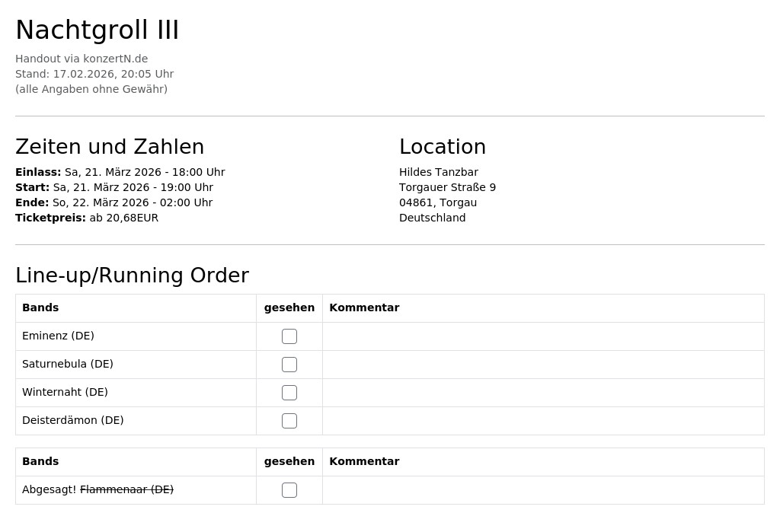The height and width of the screenshot is (532, 780).
Task: Mark Winternaht (DE) as gesehen
Action: (289, 393)
